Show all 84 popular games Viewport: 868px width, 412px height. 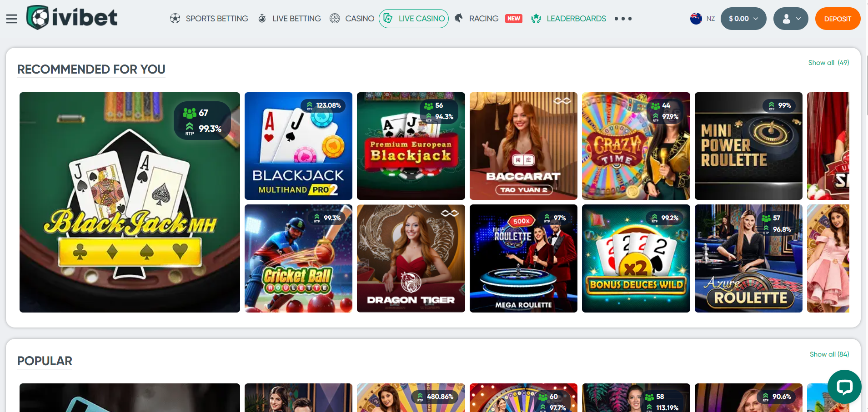[829, 354]
